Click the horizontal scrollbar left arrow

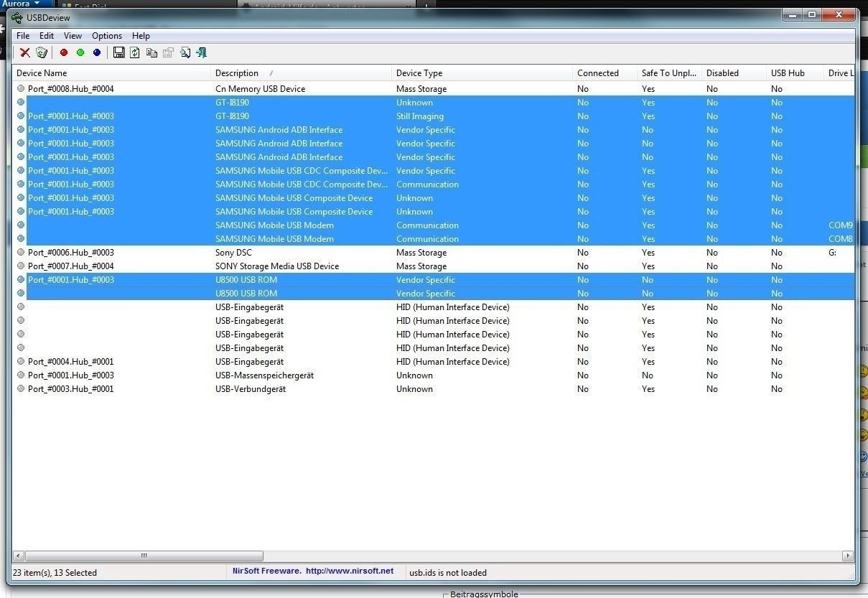pyautogui.click(x=19, y=556)
